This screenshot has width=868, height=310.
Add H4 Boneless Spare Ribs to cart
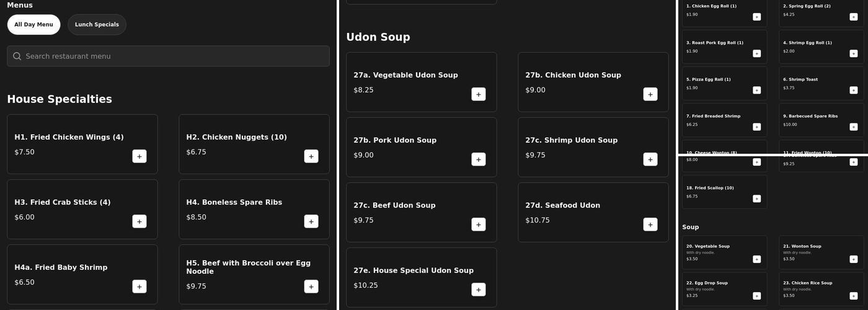click(x=311, y=221)
